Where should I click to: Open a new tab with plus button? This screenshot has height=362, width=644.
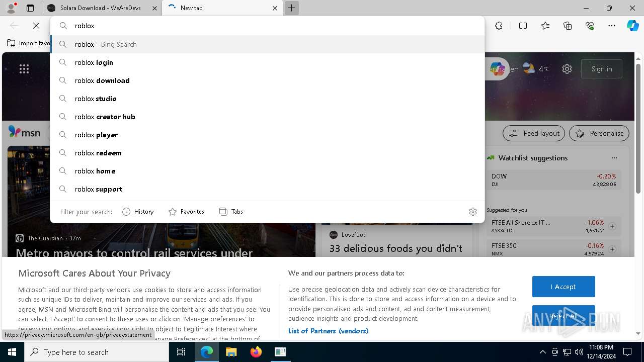[x=291, y=8]
